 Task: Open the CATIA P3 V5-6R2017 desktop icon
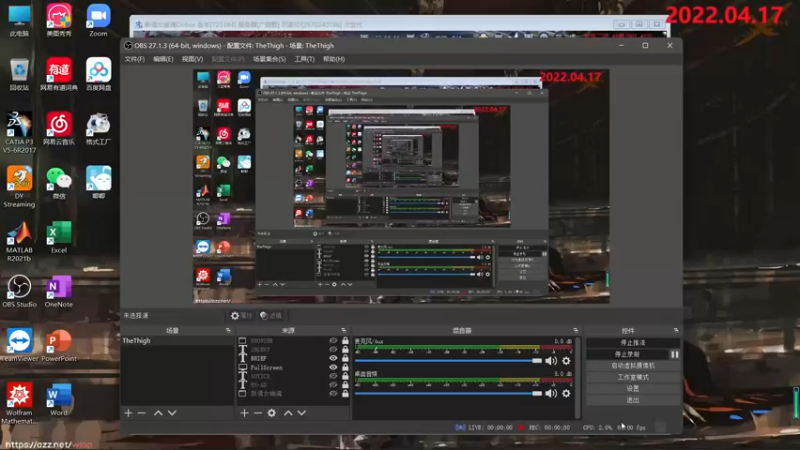tap(19, 133)
